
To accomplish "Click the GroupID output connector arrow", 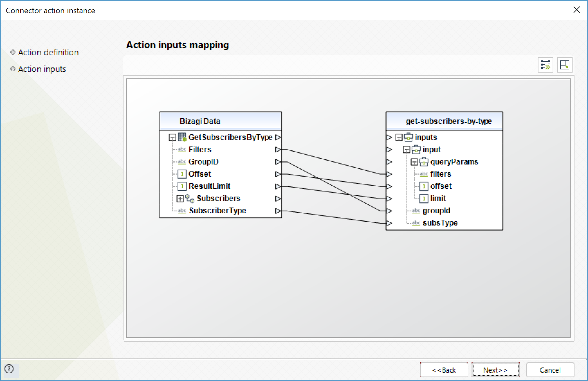I will pyautogui.click(x=278, y=162).
